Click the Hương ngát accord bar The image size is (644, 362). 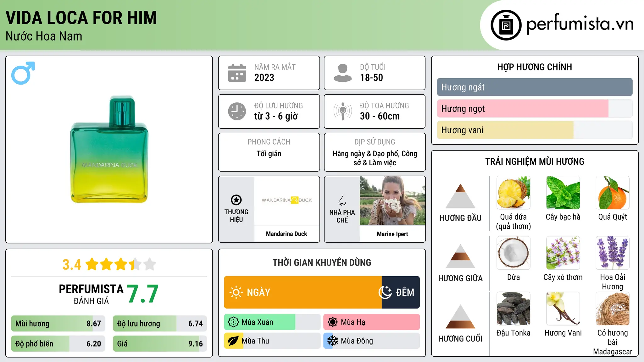click(x=535, y=87)
